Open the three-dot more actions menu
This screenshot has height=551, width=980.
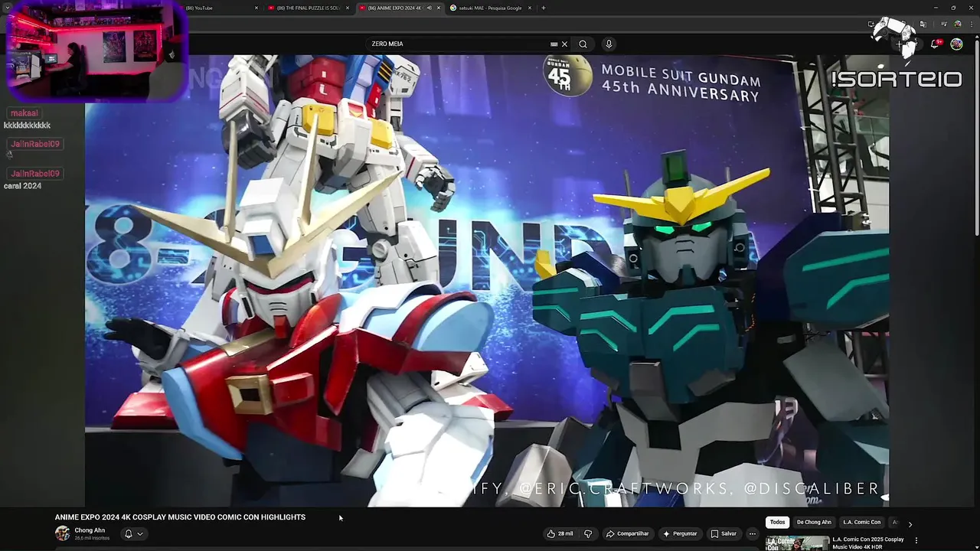[x=753, y=533]
